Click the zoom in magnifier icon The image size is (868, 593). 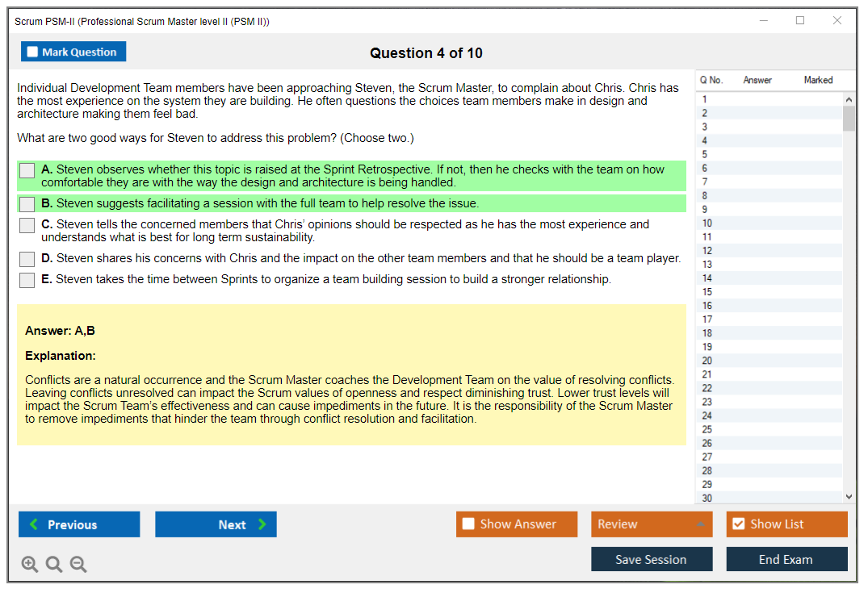click(30, 565)
